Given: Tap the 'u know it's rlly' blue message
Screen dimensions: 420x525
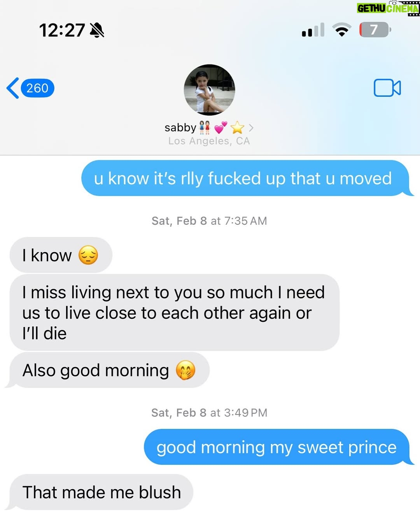Looking at the screenshot, I should coord(245,178).
